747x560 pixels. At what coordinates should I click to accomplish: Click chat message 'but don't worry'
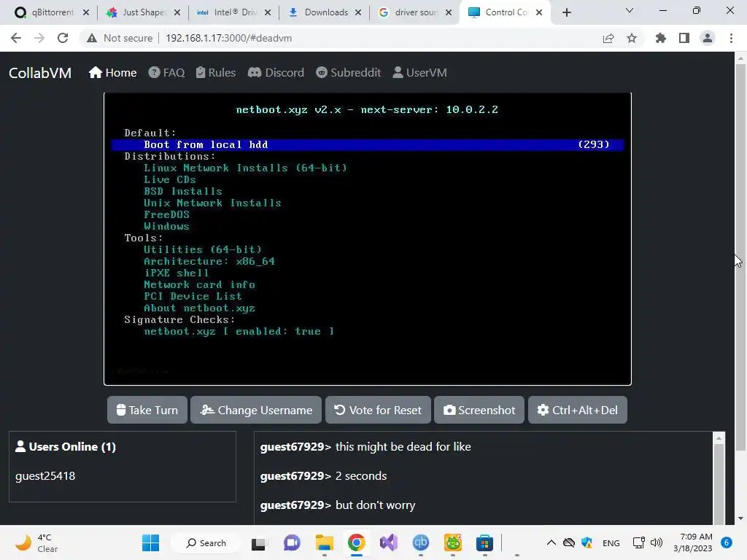click(375, 505)
